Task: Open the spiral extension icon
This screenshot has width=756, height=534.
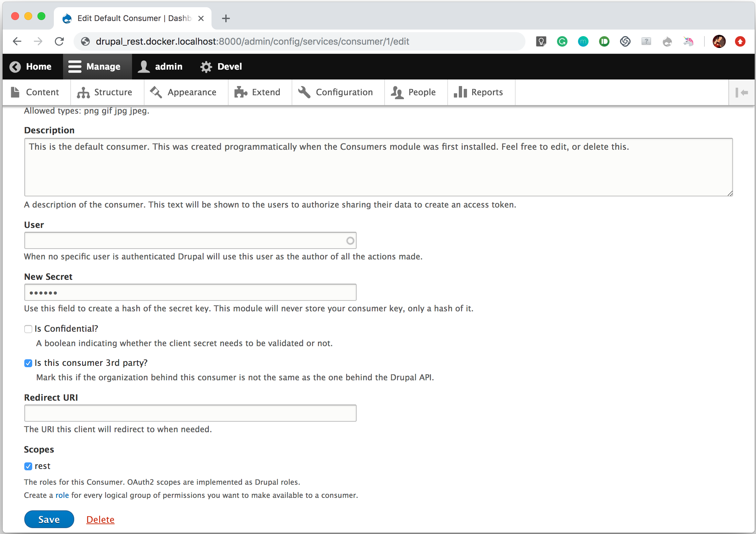Action: pyautogui.click(x=625, y=41)
